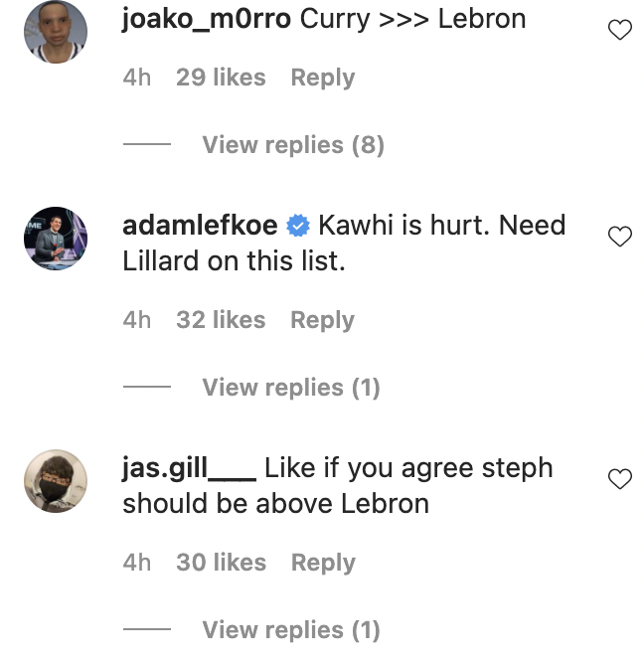
Task: Click the 4h timestamp on adamlefkoe's comment
Action: tap(137, 320)
